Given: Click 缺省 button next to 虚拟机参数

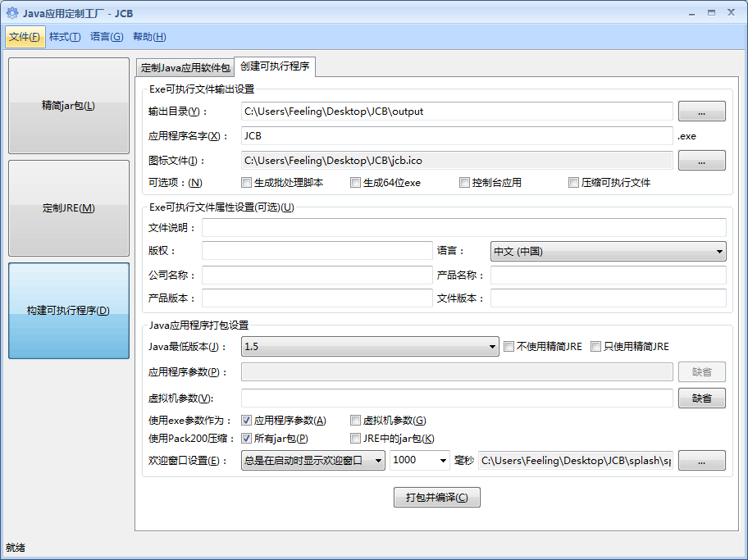Looking at the screenshot, I should point(702,398).
